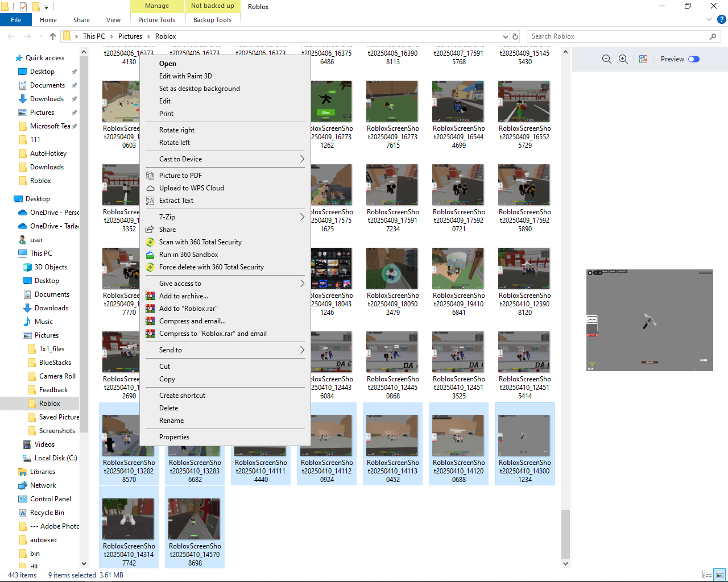Go back using the Back arrow
Screen dimensions: 728x582
click(x=11, y=36)
